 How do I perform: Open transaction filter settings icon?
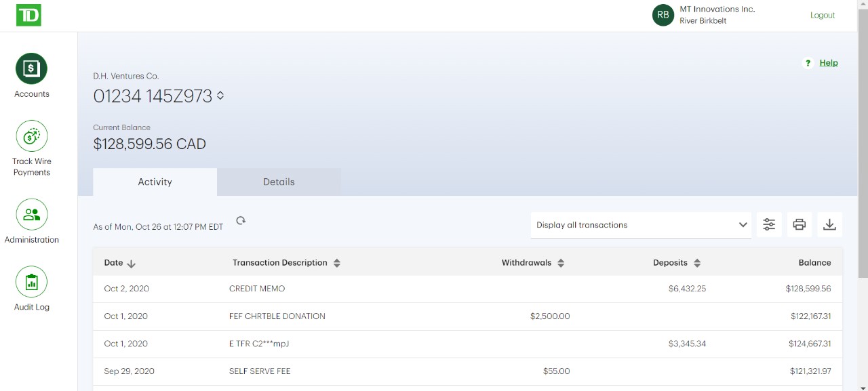(x=769, y=225)
